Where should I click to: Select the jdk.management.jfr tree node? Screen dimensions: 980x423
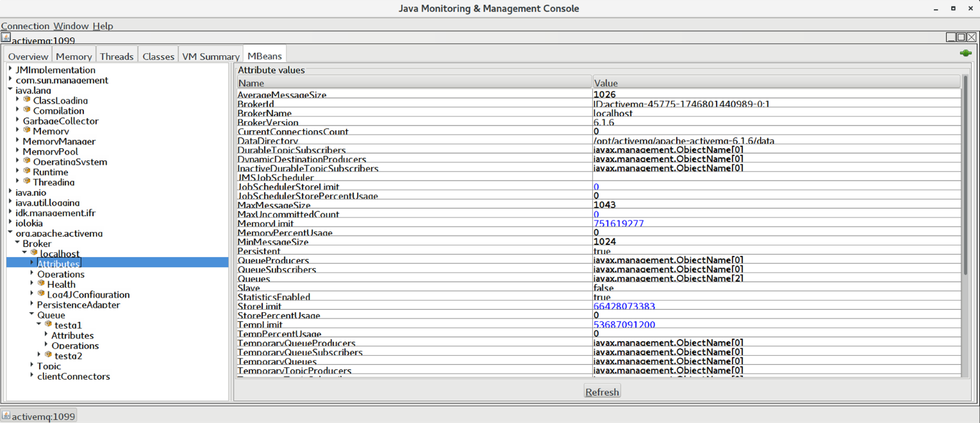click(x=55, y=212)
